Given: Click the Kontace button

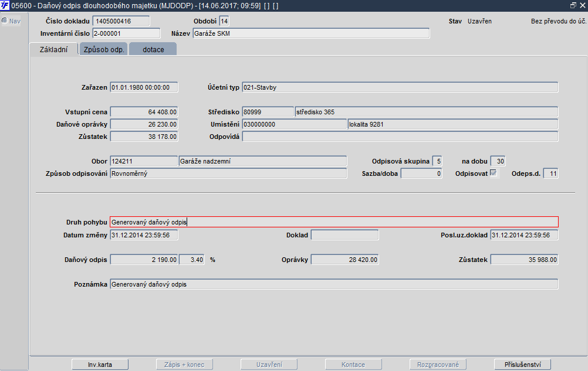Looking at the screenshot, I should [354, 365].
